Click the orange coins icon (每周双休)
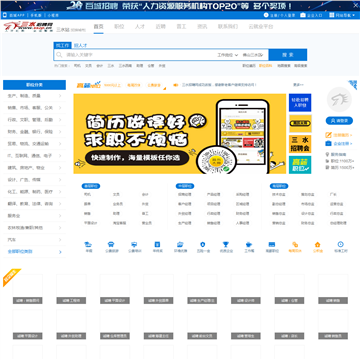Viewport: 360px width, 360px height. tap(295, 244)
